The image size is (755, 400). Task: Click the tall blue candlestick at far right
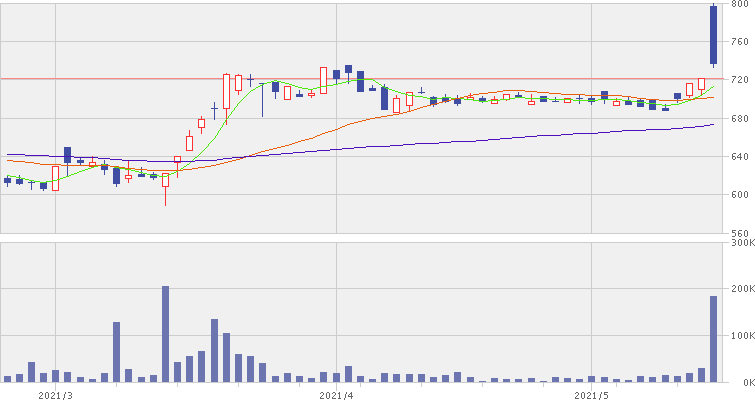(x=714, y=35)
